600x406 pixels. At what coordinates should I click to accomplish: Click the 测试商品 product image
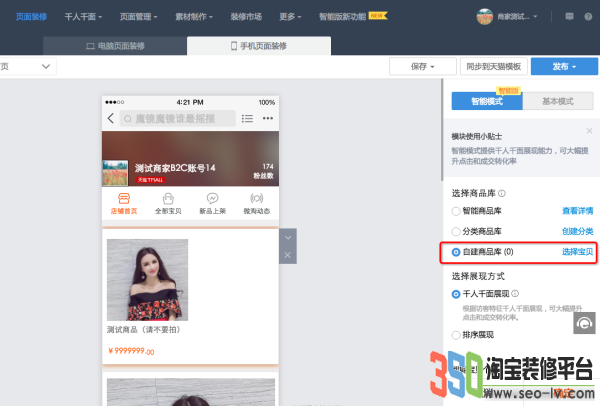[x=147, y=280]
